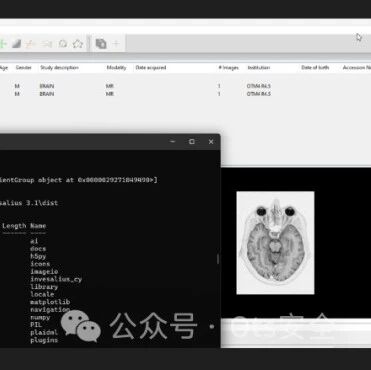Viewport: 371px width, 370px height.
Task: Click the 'PIL' entry in terminal listing
Action: point(36,325)
